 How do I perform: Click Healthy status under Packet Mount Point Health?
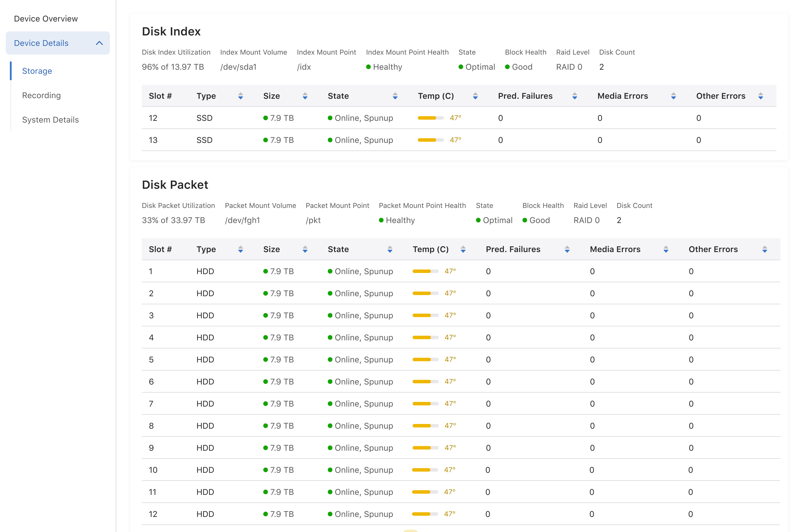397,220
